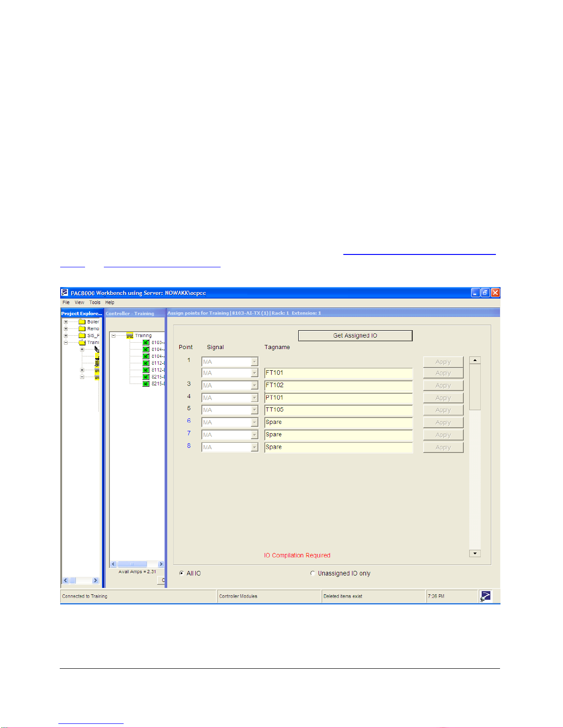Viewport: 563px width, 728px height.
Task: Click the 7:26 PM status bar clock
Action: pos(436,596)
